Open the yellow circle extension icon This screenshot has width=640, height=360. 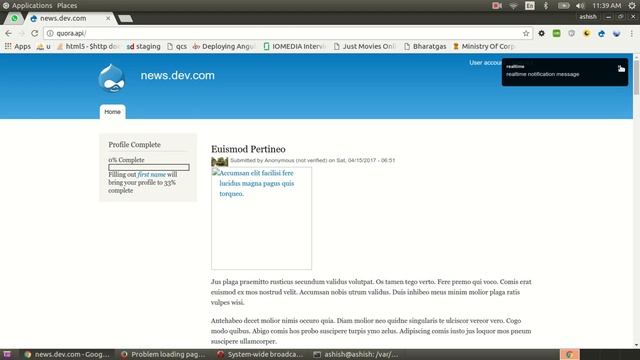(x=587, y=33)
